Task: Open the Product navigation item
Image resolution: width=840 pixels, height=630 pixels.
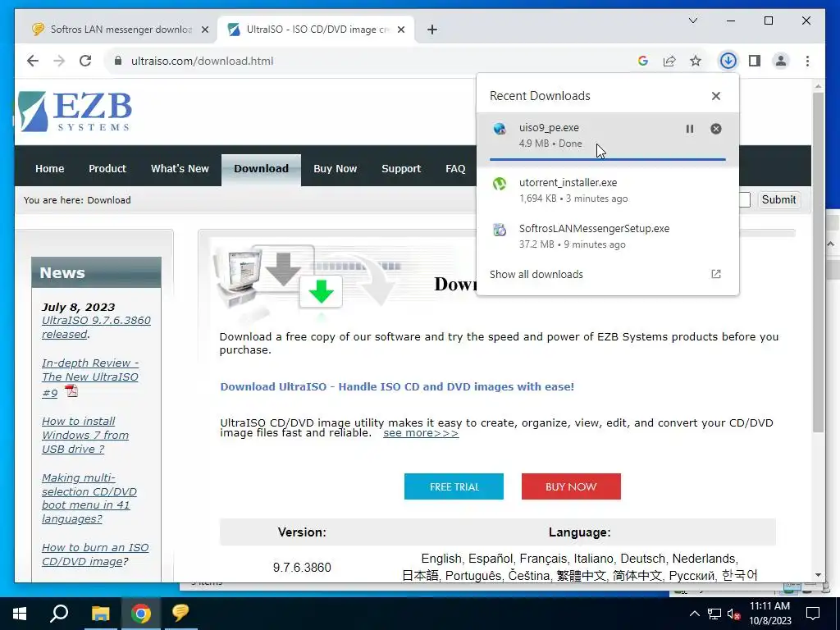Action: 107,169
